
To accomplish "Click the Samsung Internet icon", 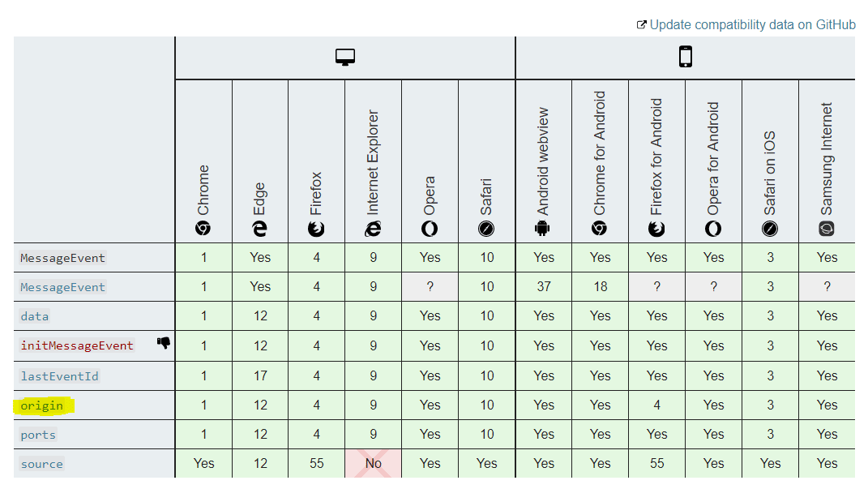I will (x=827, y=229).
